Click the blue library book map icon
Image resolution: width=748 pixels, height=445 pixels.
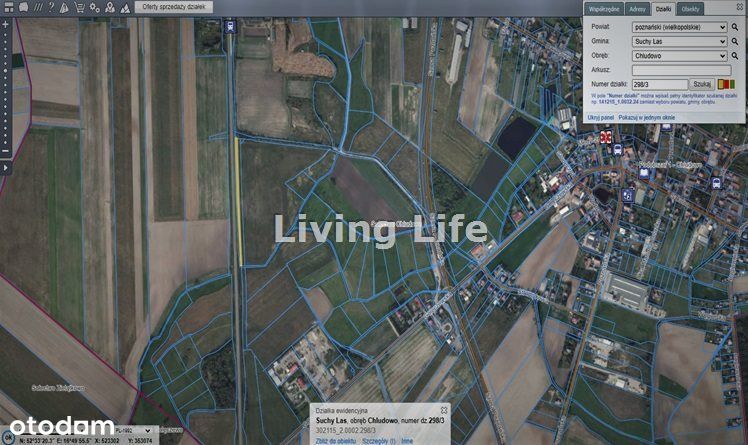click(644, 173)
